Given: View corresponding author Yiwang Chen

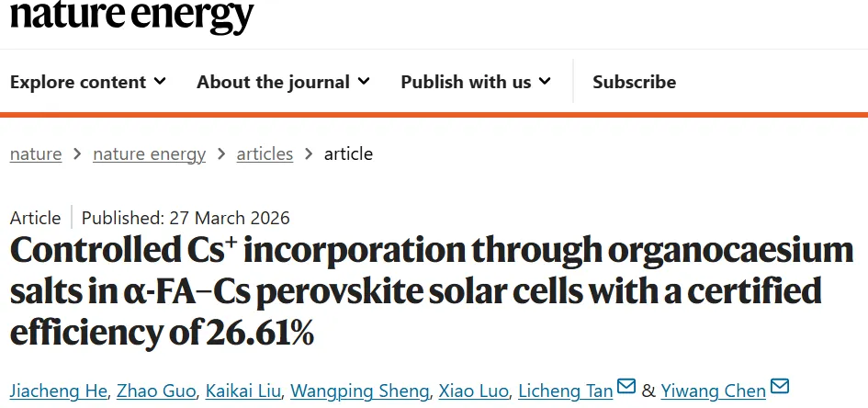Looking at the screenshot, I should pyautogui.click(x=713, y=391).
